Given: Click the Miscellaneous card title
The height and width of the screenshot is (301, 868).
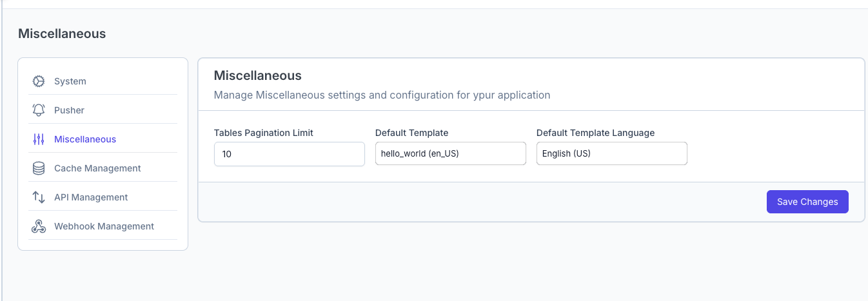Looking at the screenshot, I should [x=258, y=75].
